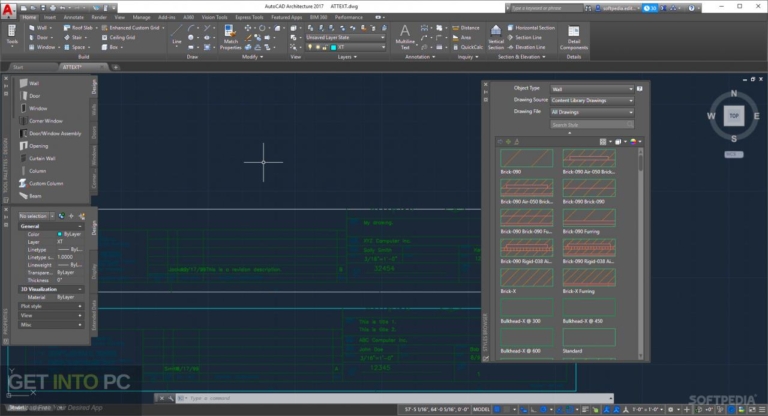This screenshot has height=416, width=768.
Task: Open the Render ribbon tab
Action: click(98, 18)
